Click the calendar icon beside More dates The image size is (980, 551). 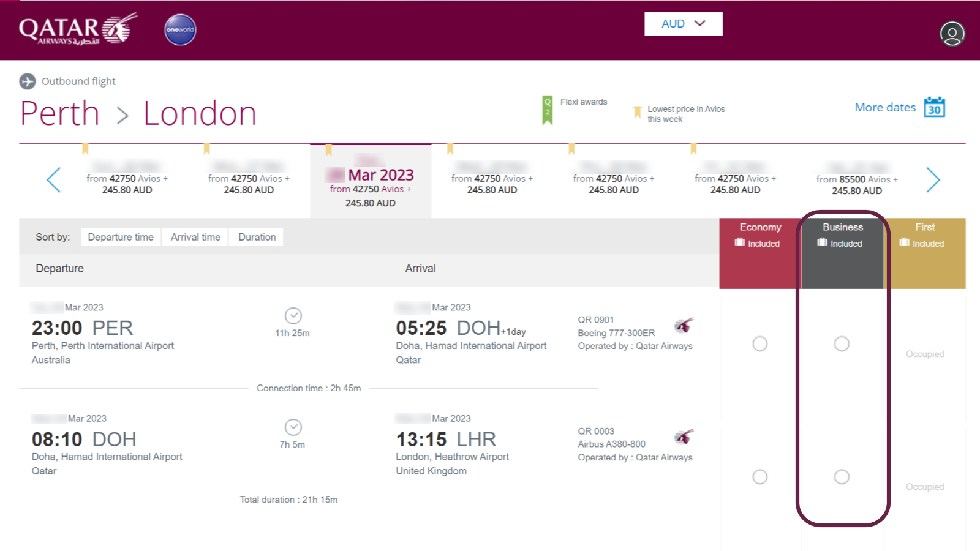934,107
